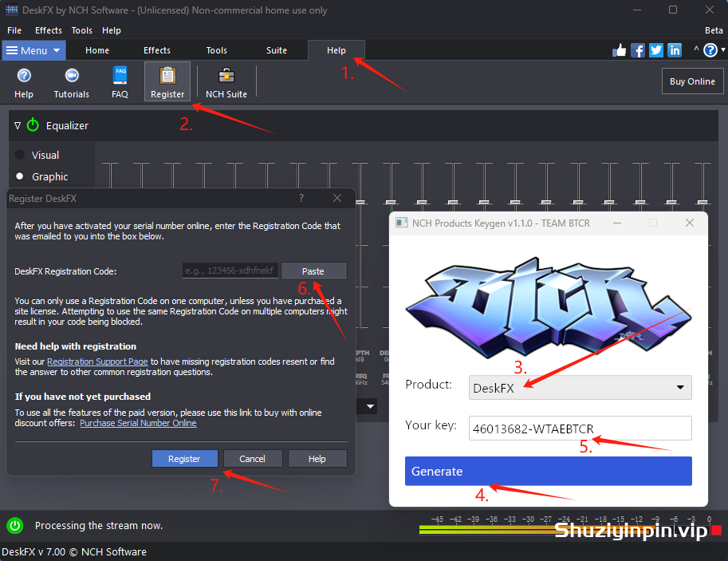Toggle Equalizer green power icon
Viewport: 728px width, 561px height.
point(33,125)
